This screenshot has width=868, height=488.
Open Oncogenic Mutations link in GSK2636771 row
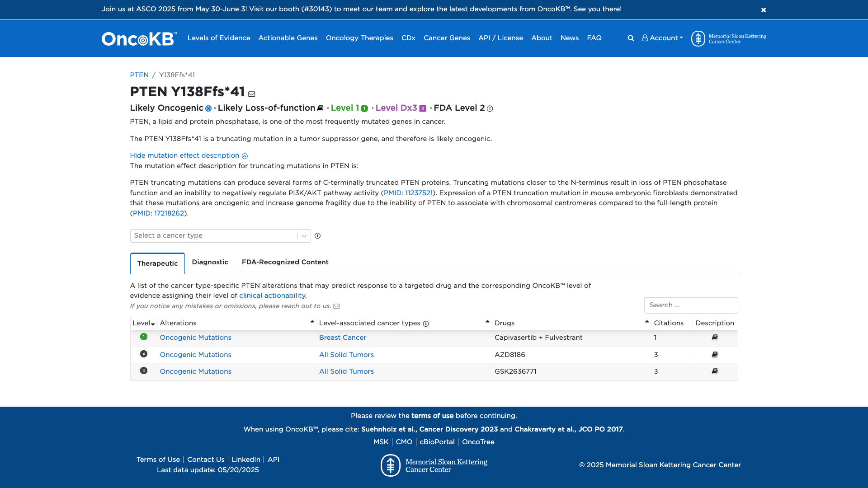(x=196, y=372)
